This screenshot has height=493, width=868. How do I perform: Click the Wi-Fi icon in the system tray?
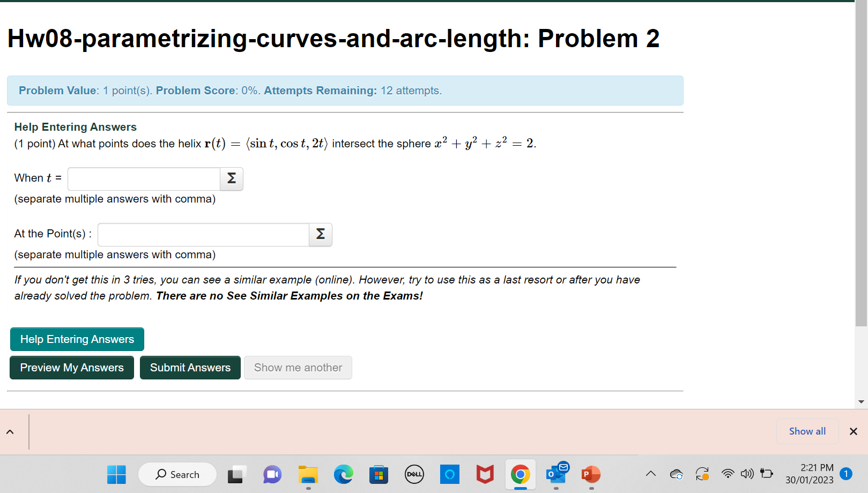pos(727,474)
